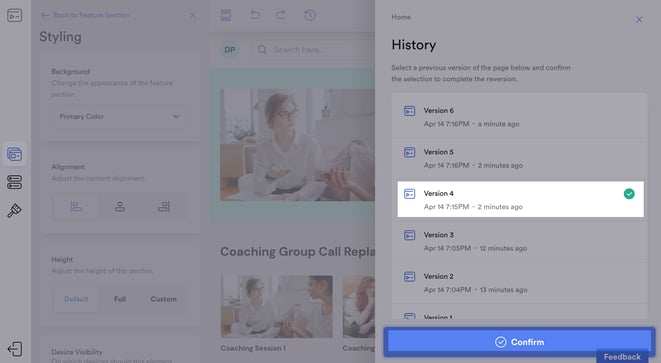This screenshot has height=363, width=661.
Task: Confirm the selected version reversion
Action: pos(519,342)
